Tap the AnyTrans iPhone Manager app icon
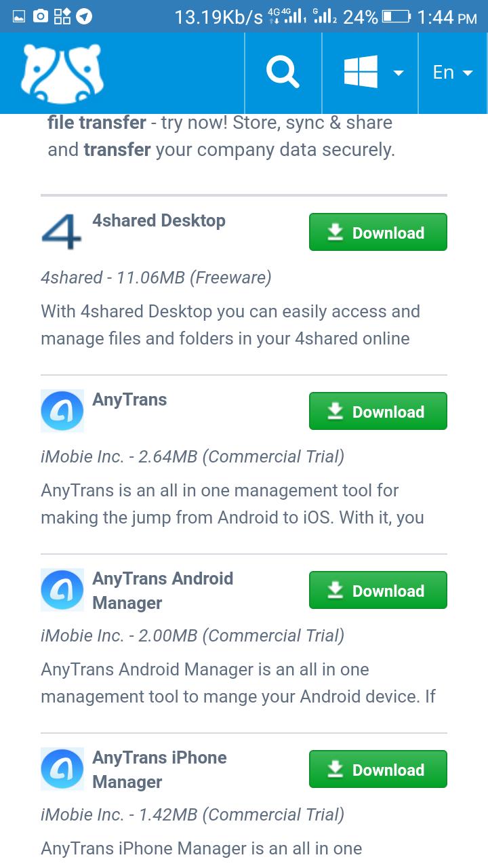Screen dimensions: 488x868 (62, 769)
